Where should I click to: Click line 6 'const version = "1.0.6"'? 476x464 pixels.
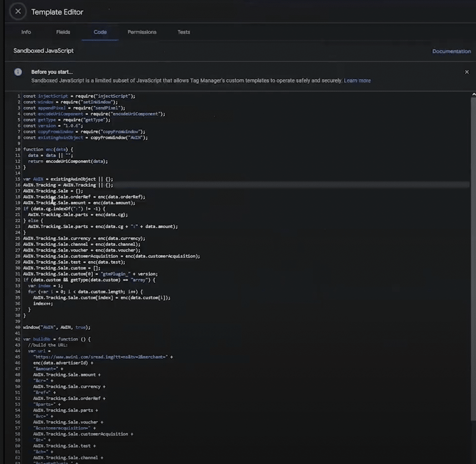(53, 126)
